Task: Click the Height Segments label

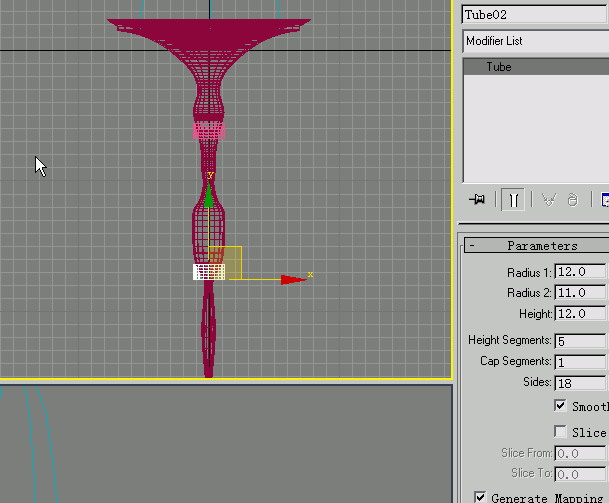Action: pos(510,340)
